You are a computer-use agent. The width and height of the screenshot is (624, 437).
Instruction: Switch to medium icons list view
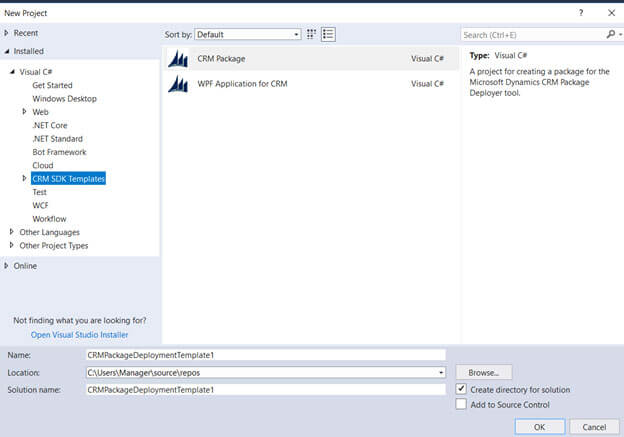[x=328, y=34]
